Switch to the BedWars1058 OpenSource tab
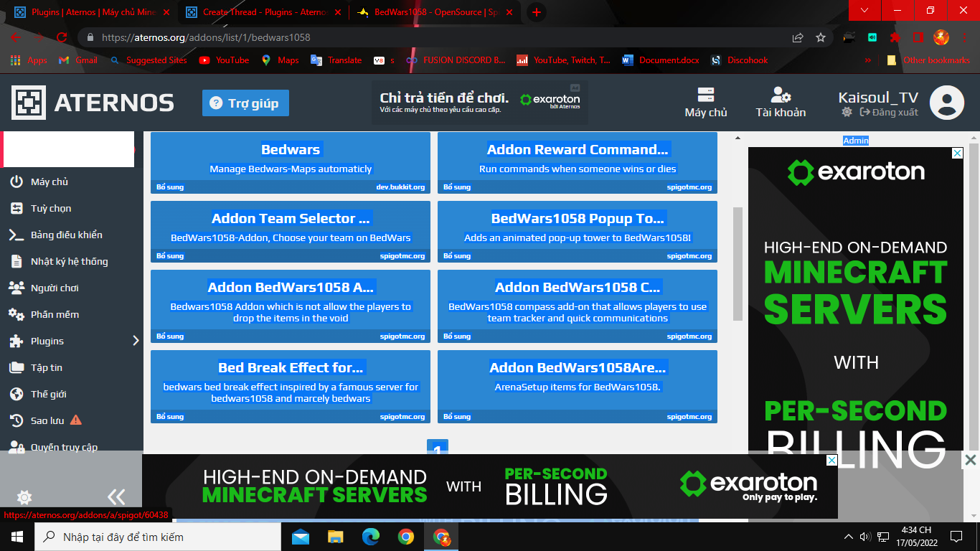 435,11
